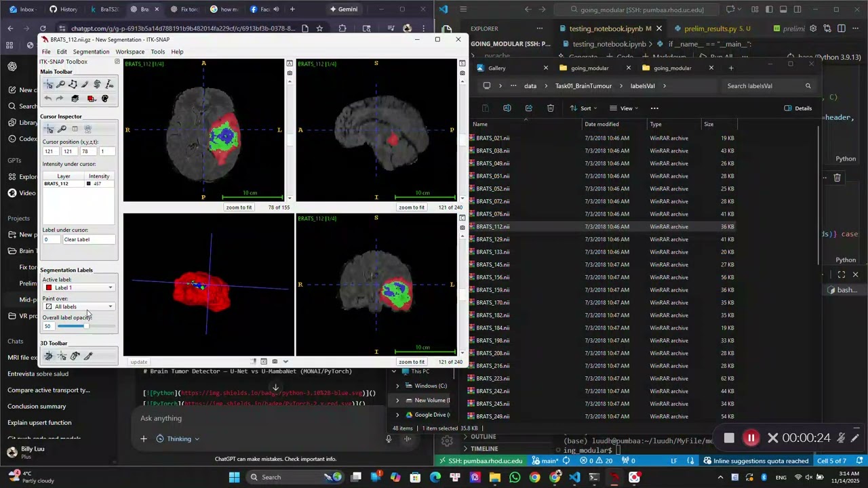Open the color palette icon in Main Toolbar
868x488 pixels.
pos(104,99)
